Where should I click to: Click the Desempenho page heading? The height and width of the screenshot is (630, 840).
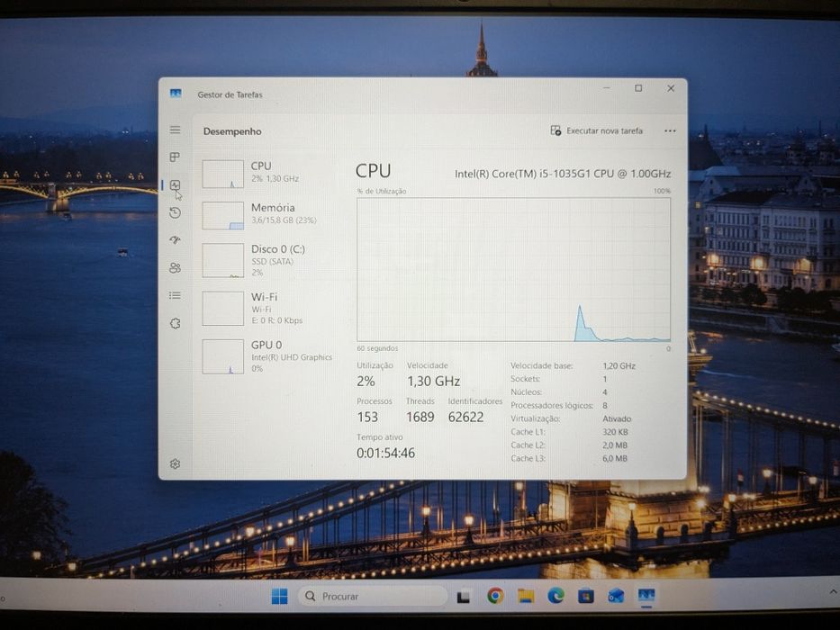(x=232, y=131)
